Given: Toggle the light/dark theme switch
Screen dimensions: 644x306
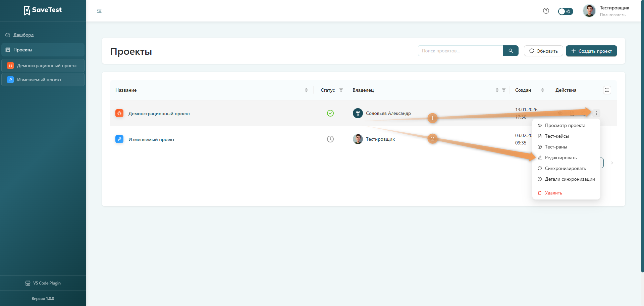Looking at the screenshot, I should (565, 11).
